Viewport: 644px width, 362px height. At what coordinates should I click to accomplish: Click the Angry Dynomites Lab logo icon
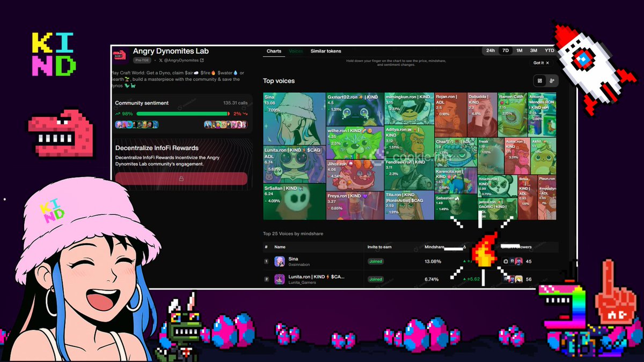tap(119, 55)
